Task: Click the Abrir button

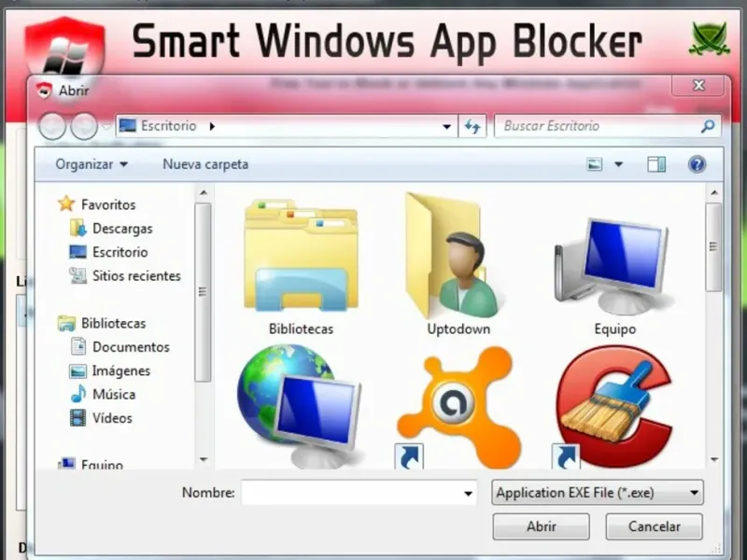Action: pyautogui.click(x=542, y=526)
